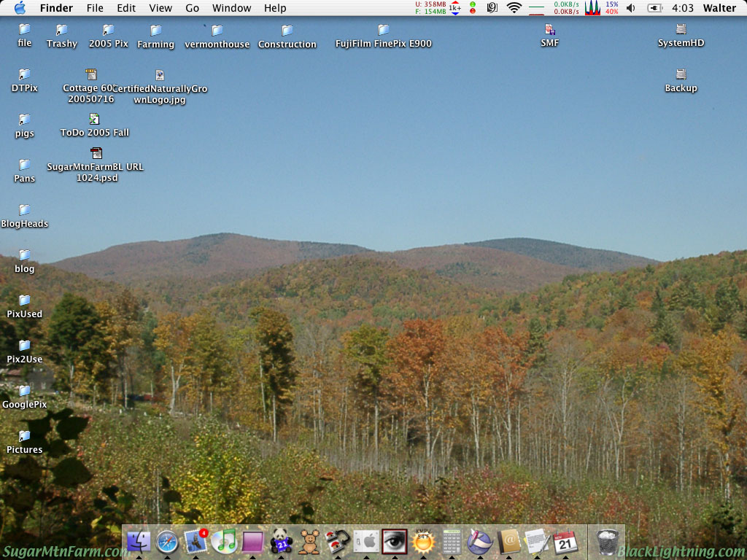This screenshot has height=560, width=747.
Task: Click the Finder icon in the Dock
Action: point(139,540)
